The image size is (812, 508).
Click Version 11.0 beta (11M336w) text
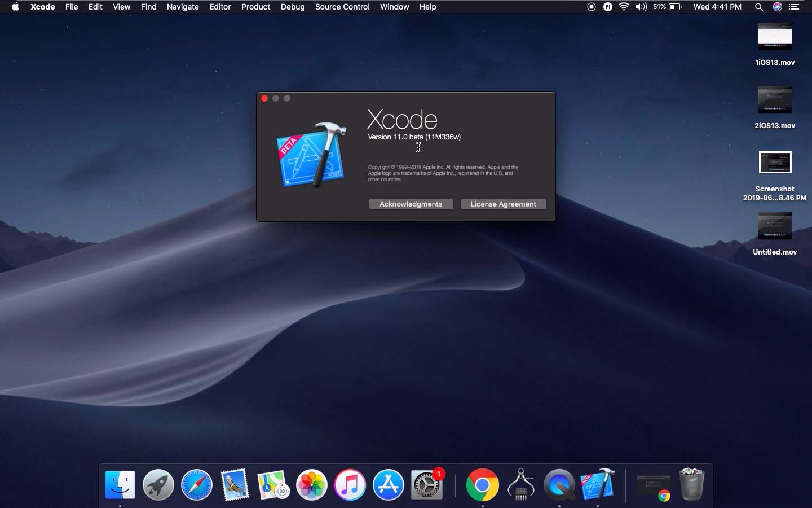click(x=414, y=137)
